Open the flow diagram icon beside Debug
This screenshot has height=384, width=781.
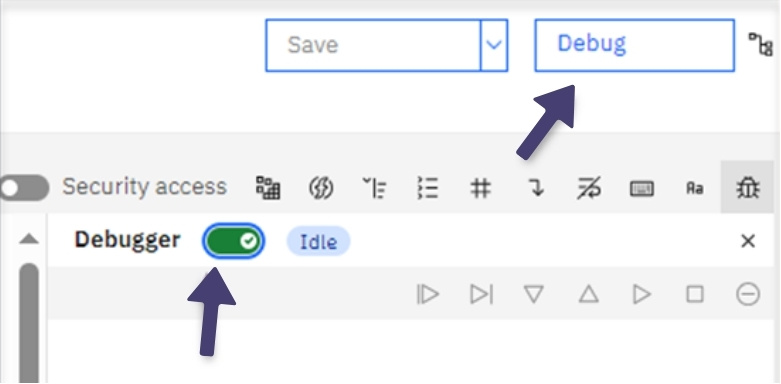click(761, 45)
